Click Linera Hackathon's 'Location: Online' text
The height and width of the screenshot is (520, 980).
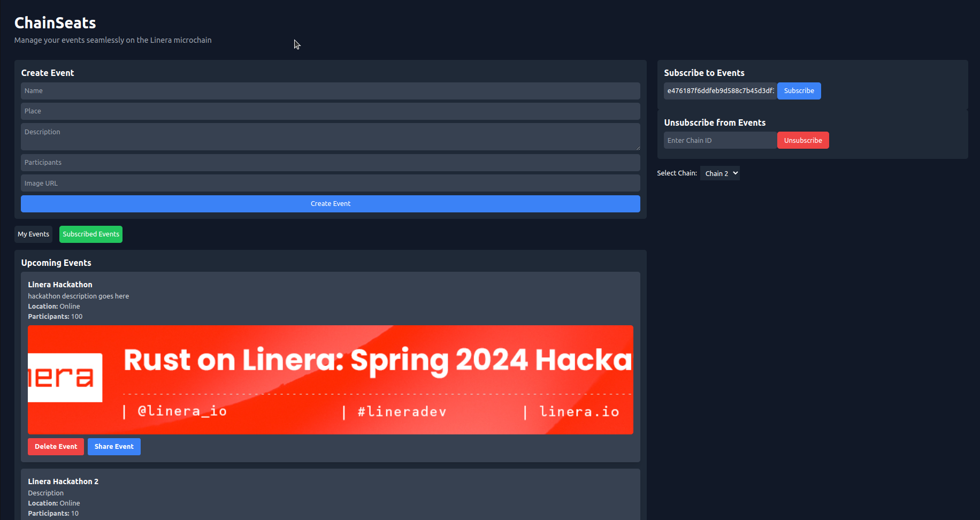[x=54, y=307]
